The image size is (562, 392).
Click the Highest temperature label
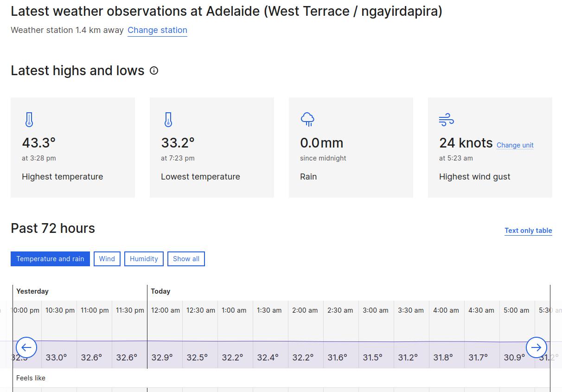tap(63, 177)
